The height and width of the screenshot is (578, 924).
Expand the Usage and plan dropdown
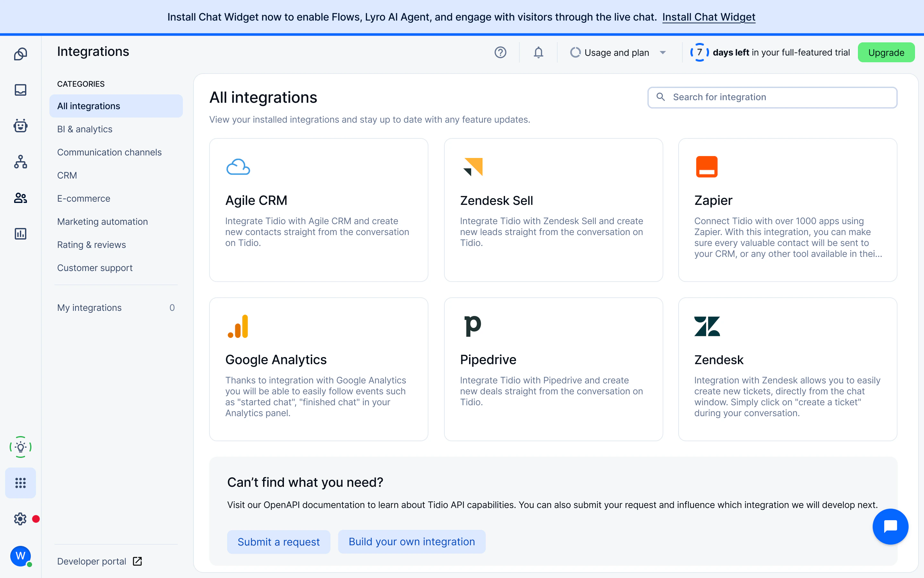point(618,52)
